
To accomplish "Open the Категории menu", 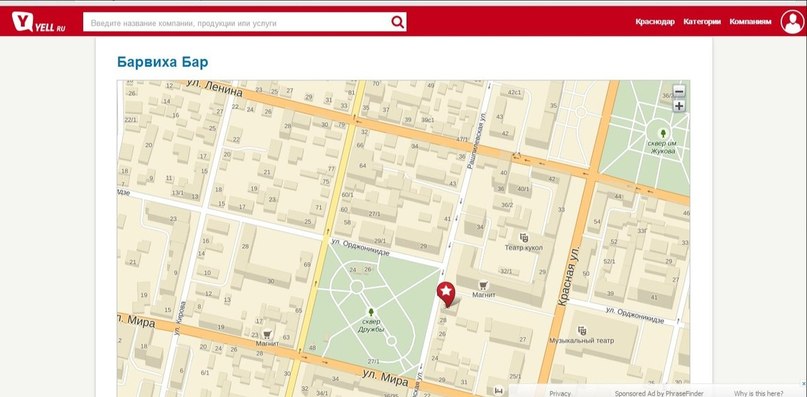I will pyautogui.click(x=702, y=22).
